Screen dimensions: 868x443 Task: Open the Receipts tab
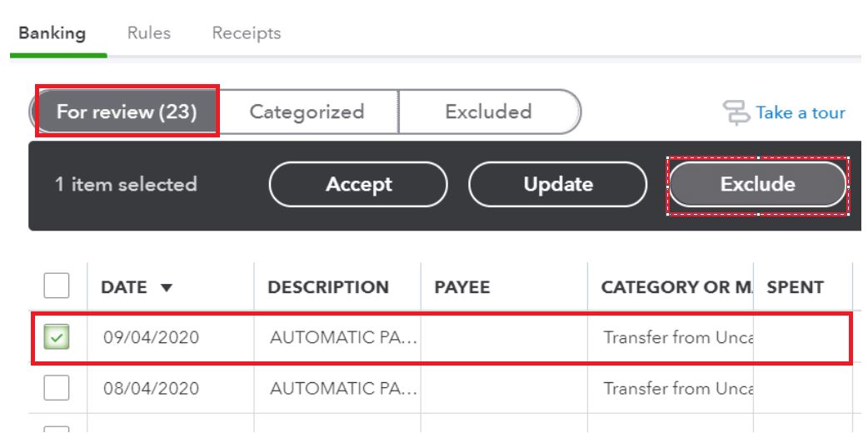pyautogui.click(x=246, y=33)
